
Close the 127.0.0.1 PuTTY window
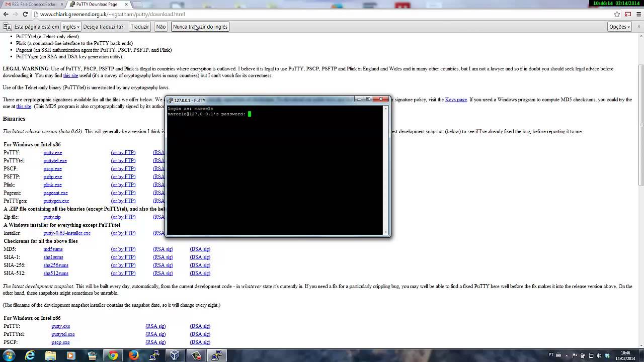tap(381, 99)
